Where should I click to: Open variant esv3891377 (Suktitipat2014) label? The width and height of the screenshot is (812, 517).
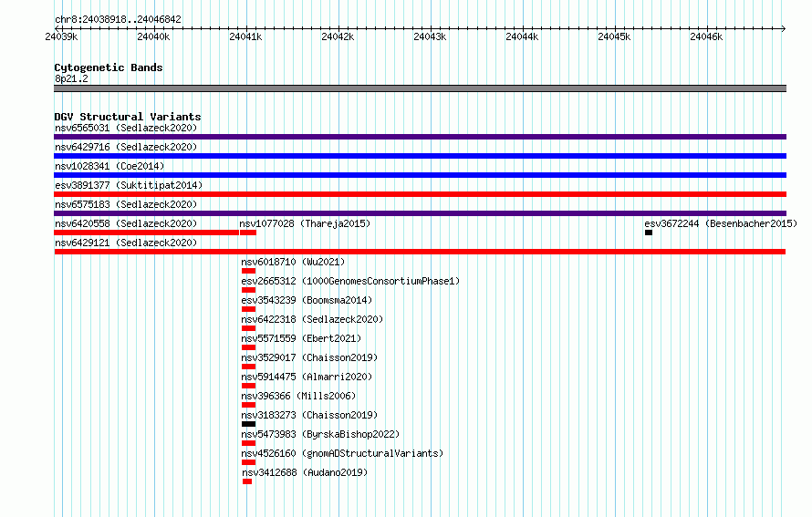point(129,185)
